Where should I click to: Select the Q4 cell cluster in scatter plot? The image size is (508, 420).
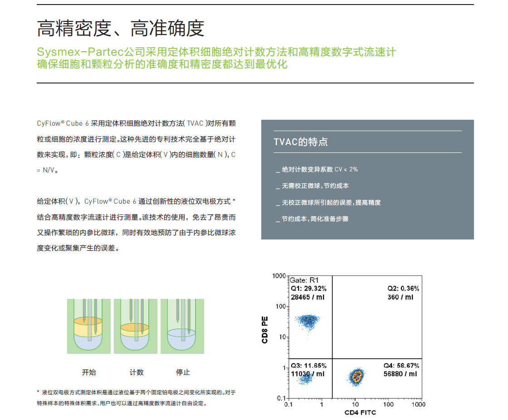(356, 376)
